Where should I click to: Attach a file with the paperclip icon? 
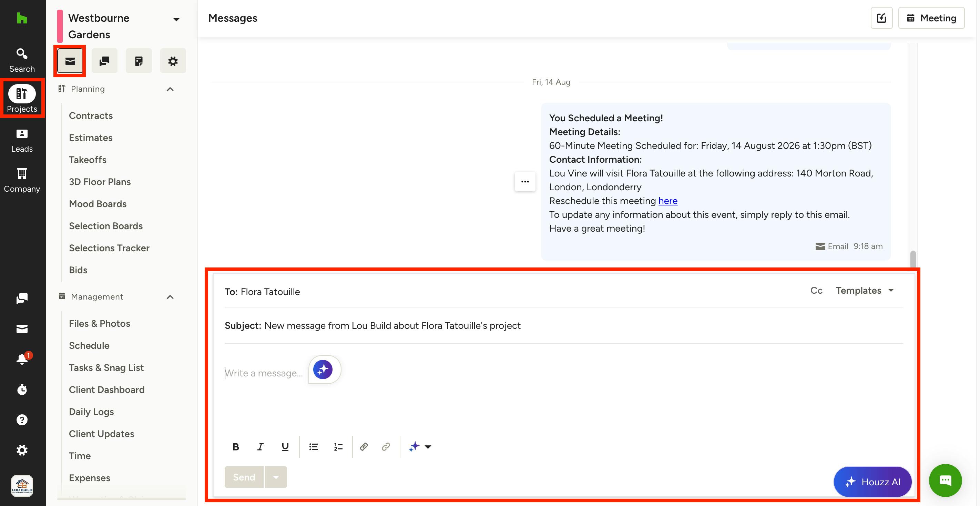point(364,447)
